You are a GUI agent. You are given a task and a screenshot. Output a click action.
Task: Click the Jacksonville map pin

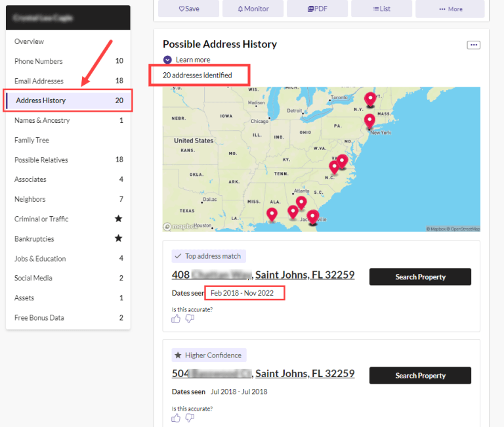click(313, 217)
